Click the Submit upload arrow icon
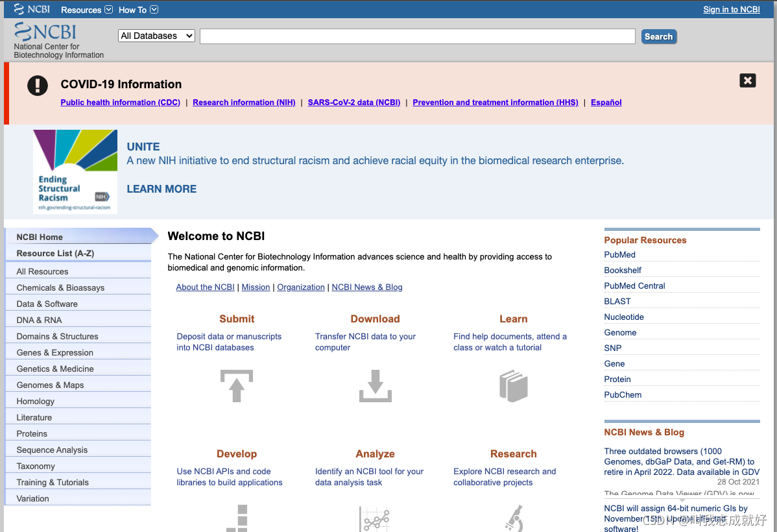The width and height of the screenshot is (777, 532). [236, 386]
